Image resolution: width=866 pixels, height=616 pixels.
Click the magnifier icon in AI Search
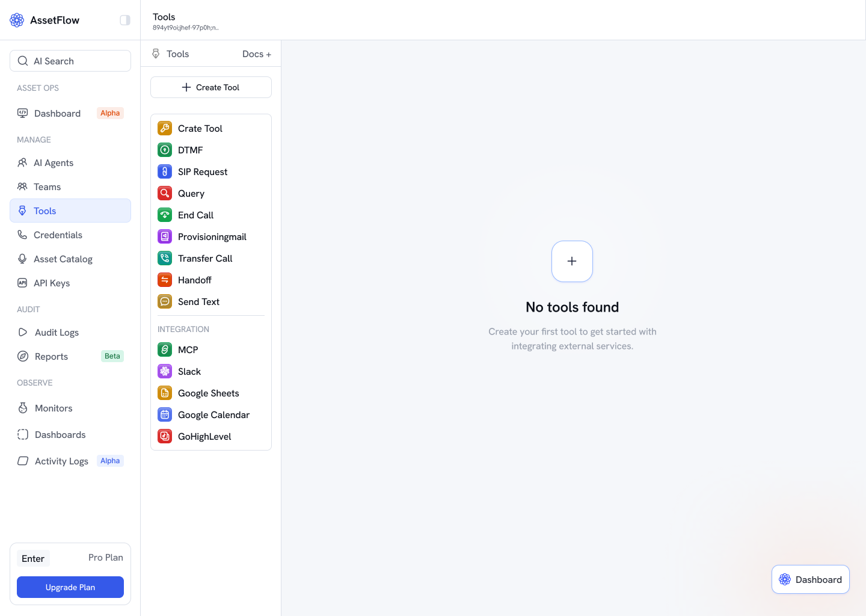point(23,61)
